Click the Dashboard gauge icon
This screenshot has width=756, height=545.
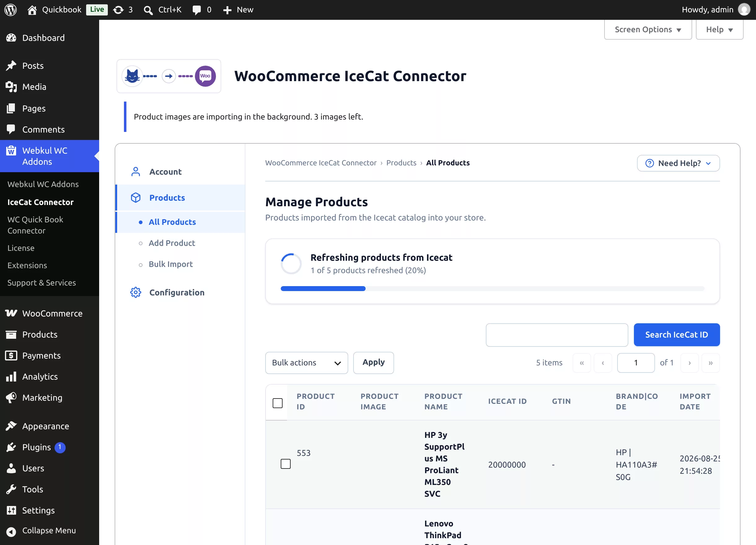[11, 38]
